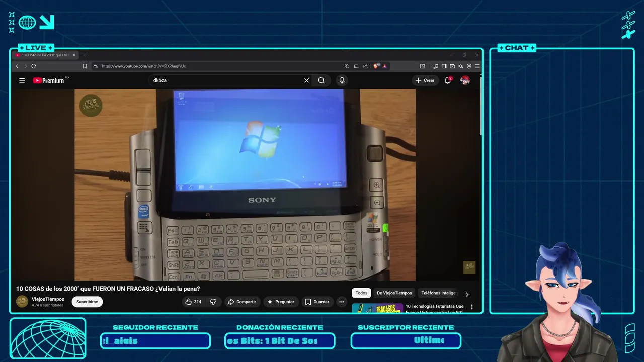Go forward in the browser
The height and width of the screenshot is (362, 644).
coord(25,66)
